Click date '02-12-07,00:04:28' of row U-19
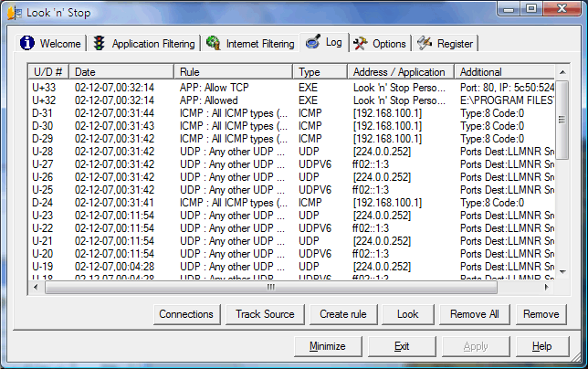588x369 pixels. coord(114,267)
